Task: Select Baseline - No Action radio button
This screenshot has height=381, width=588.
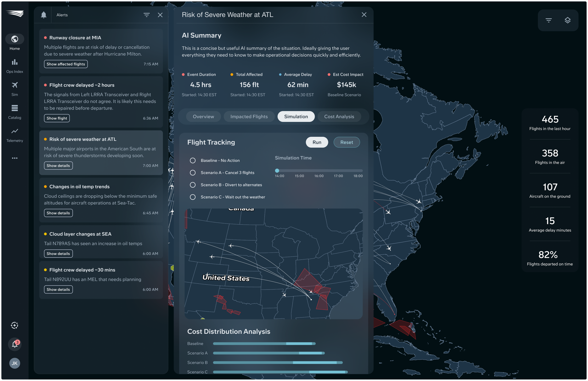Action: [x=193, y=161]
